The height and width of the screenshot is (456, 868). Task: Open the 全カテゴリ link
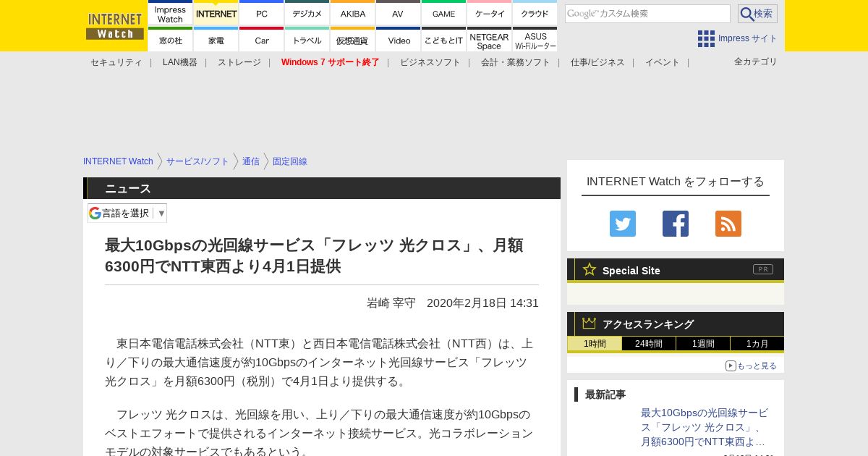click(x=756, y=62)
